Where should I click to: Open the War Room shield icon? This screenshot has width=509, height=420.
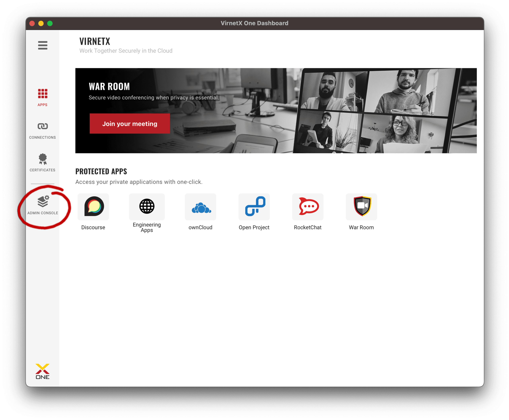pyautogui.click(x=361, y=207)
